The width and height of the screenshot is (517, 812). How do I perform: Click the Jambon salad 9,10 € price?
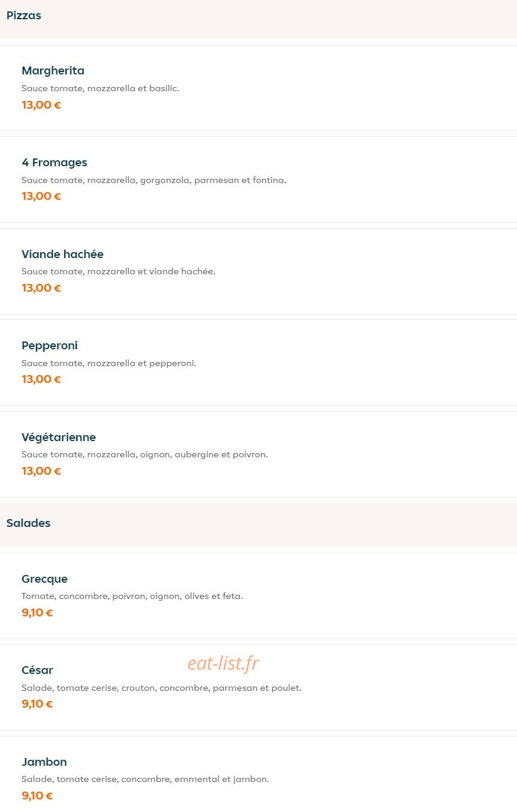[x=37, y=796]
